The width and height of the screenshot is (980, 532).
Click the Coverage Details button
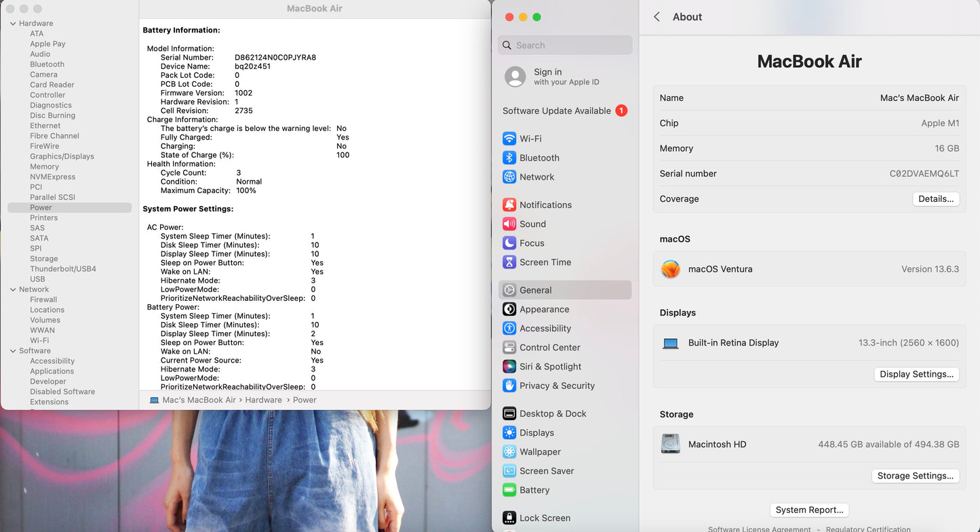(x=935, y=199)
